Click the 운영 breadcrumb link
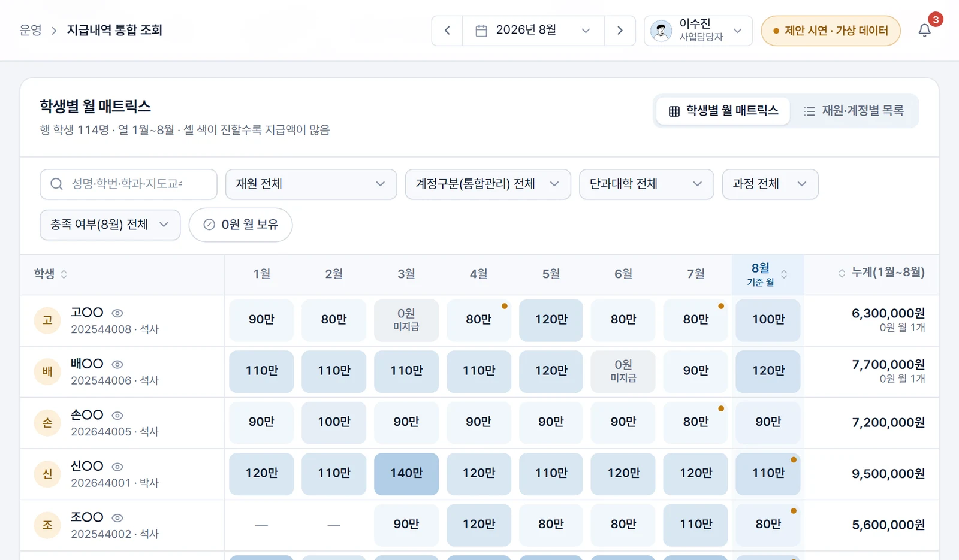 click(x=31, y=30)
